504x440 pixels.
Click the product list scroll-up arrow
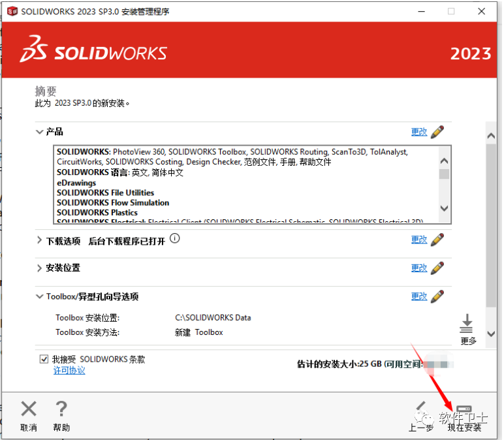click(444, 161)
